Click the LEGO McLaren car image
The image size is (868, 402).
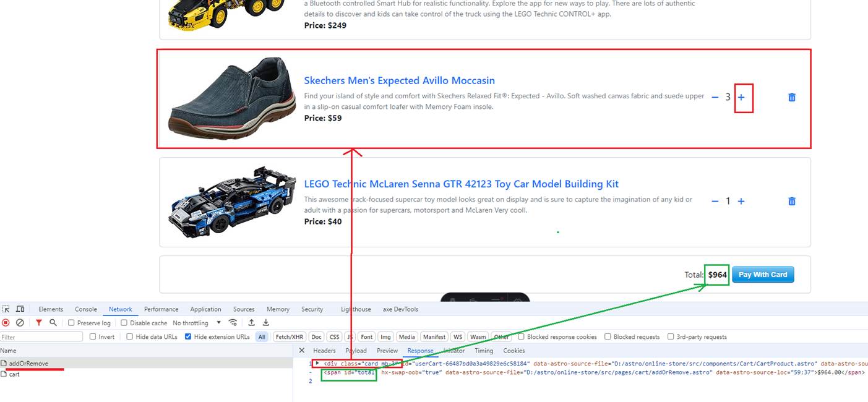click(x=232, y=201)
